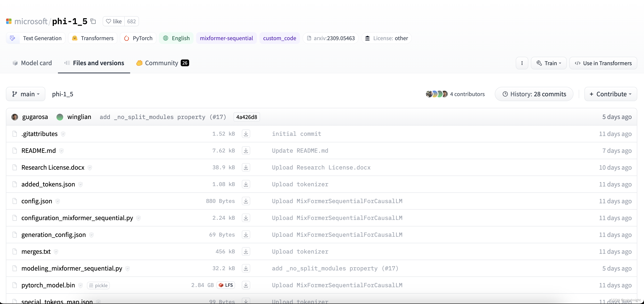
Task: Click the security scan shield beside .gitattributes
Action: point(63,134)
